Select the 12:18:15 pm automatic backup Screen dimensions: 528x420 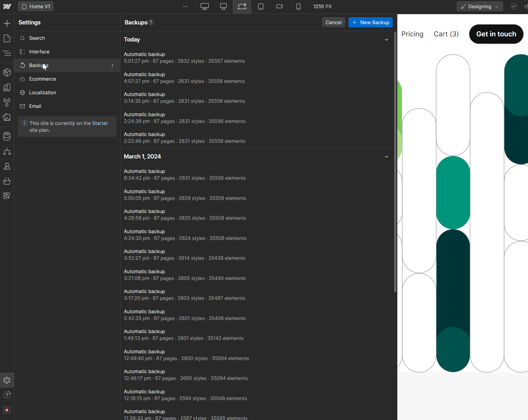tap(257, 395)
